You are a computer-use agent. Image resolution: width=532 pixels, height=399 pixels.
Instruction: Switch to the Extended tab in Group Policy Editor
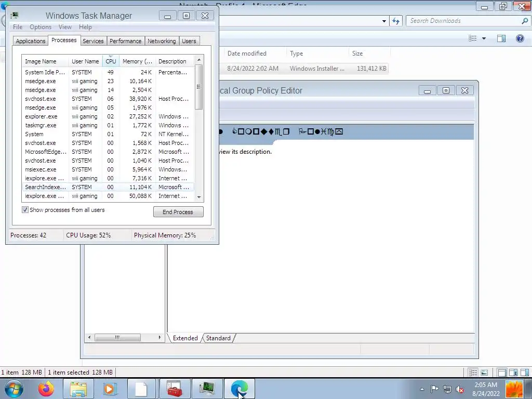pyautogui.click(x=185, y=338)
